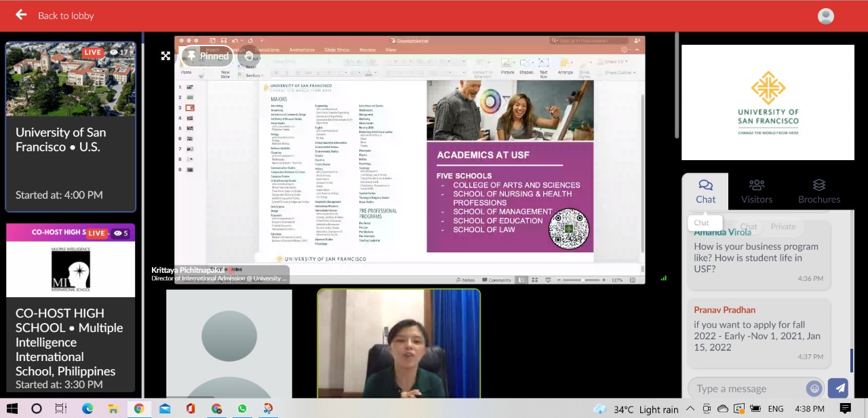Open the user profile avatar
868x418 pixels.
pyautogui.click(x=825, y=16)
